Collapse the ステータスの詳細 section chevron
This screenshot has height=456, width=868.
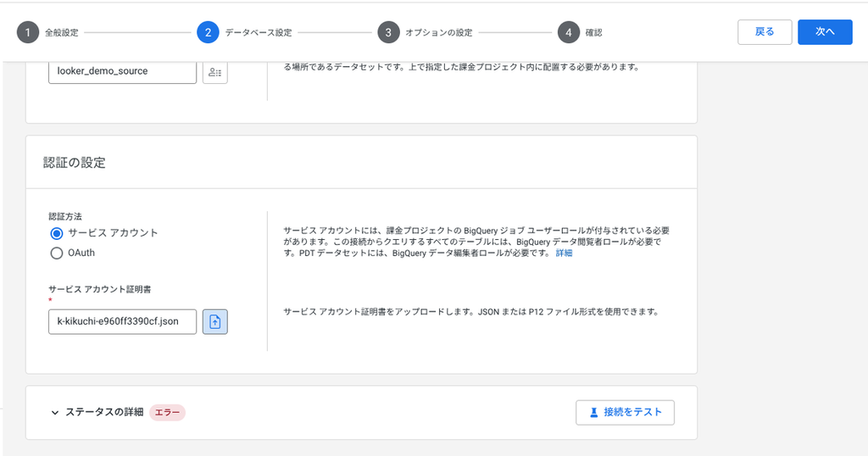[55, 412]
